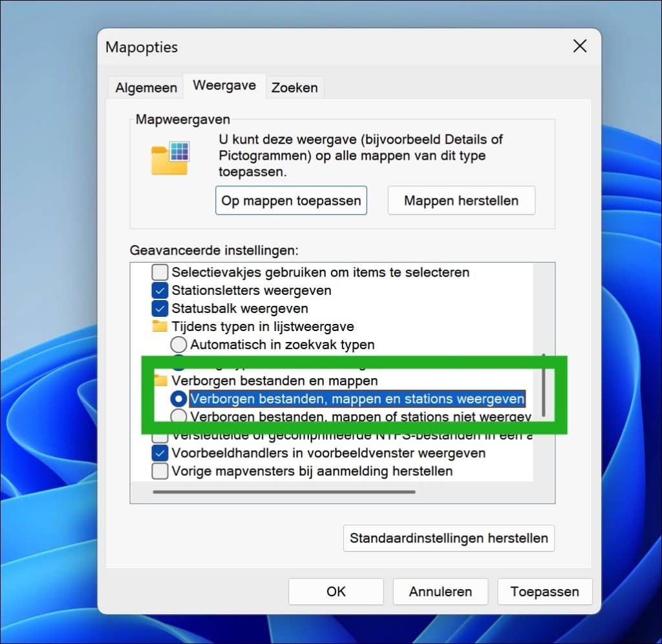
Task: Open the Zoeken tab
Action: point(294,88)
